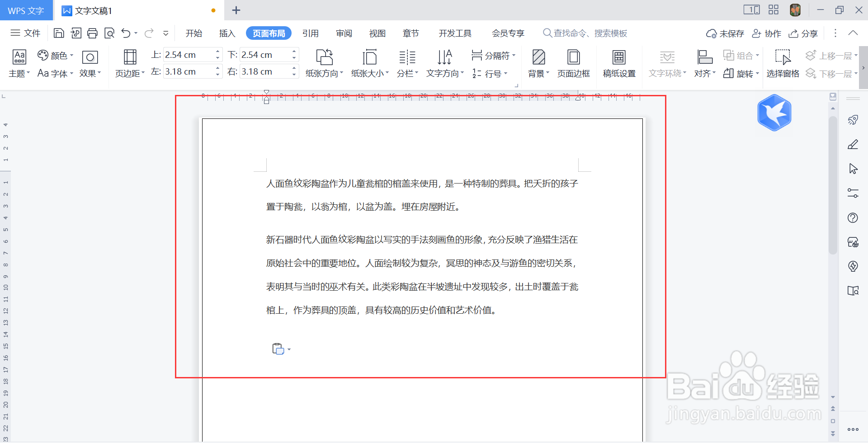Viewport: 868px width, 443px height.
Task: Open 页边距 margins menu
Action: pyautogui.click(x=130, y=64)
